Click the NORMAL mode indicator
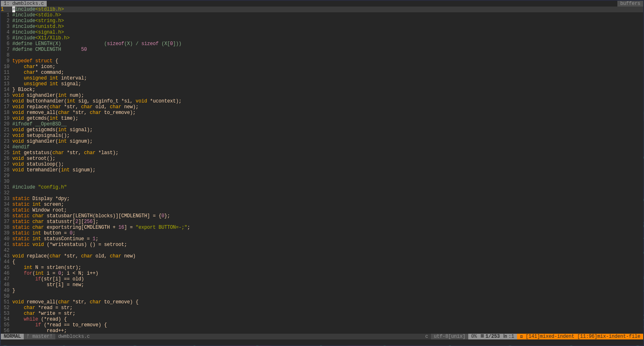Image resolution: width=644 pixels, height=346 pixels. point(12,337)
